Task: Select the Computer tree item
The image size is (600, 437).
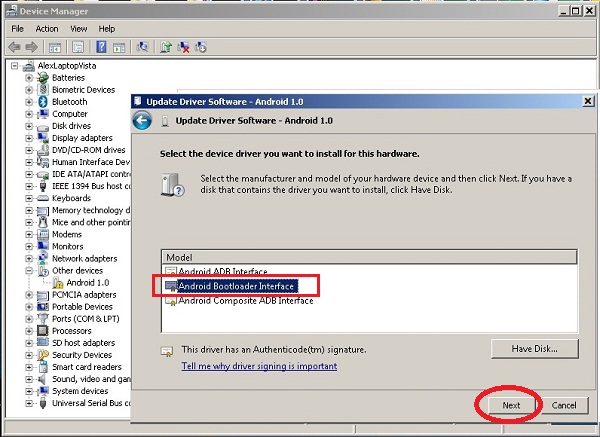Action: coord(70,114)
